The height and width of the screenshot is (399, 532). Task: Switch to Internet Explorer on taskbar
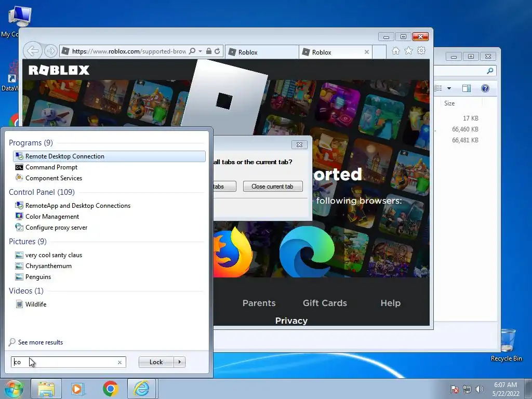(x=142, y=389)
